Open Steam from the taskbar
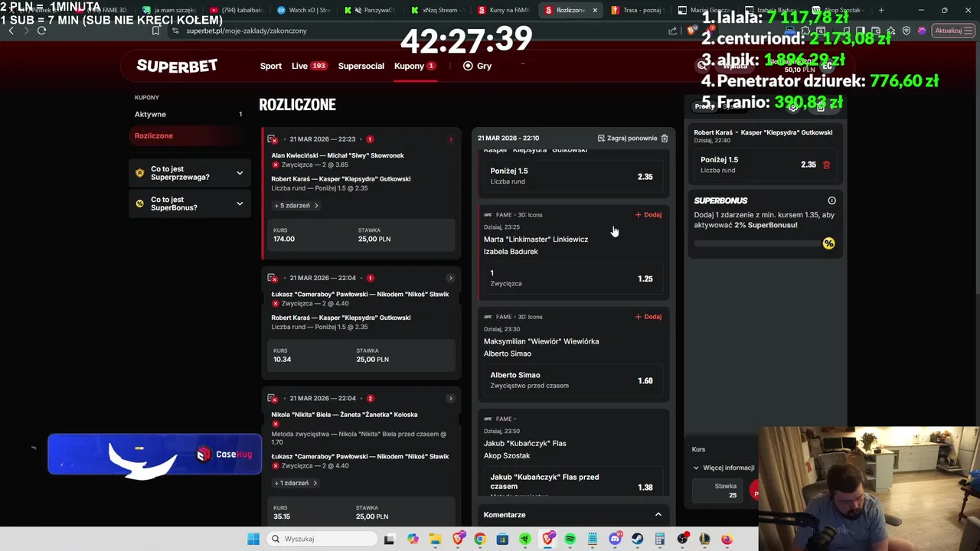 click(637, 539)
